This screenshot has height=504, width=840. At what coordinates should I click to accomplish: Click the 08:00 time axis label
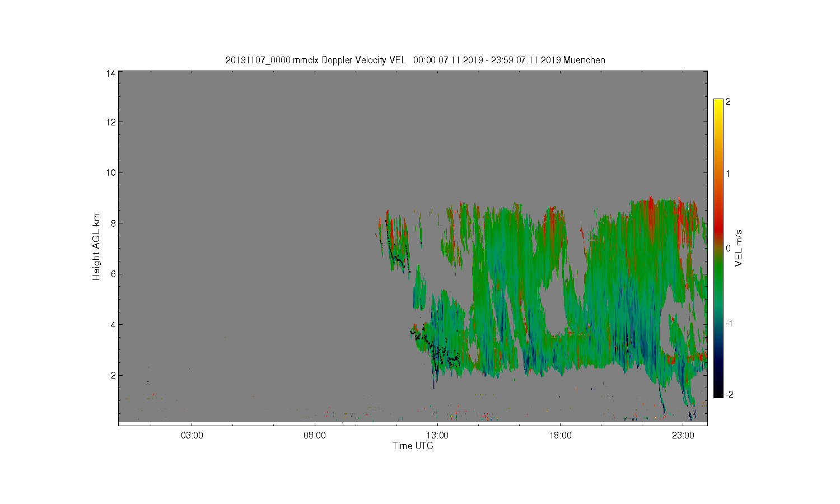click(x=315, y=435)
